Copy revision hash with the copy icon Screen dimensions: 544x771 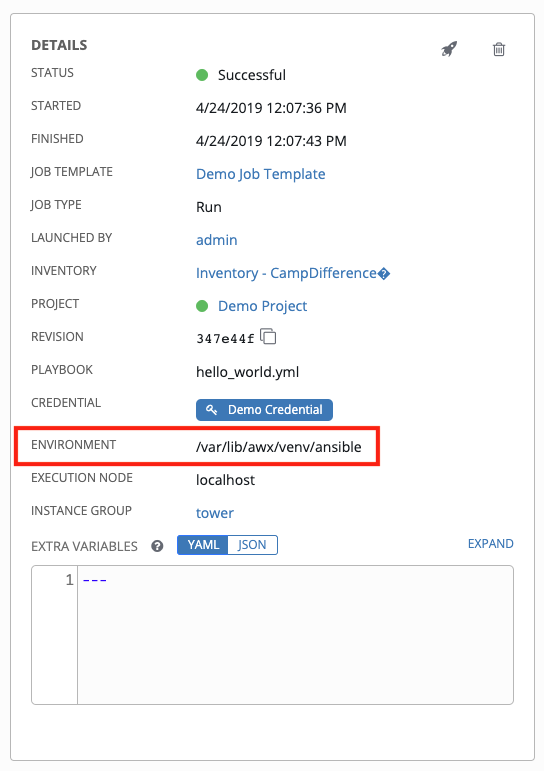pyautogui.click(x=268, y=337)
